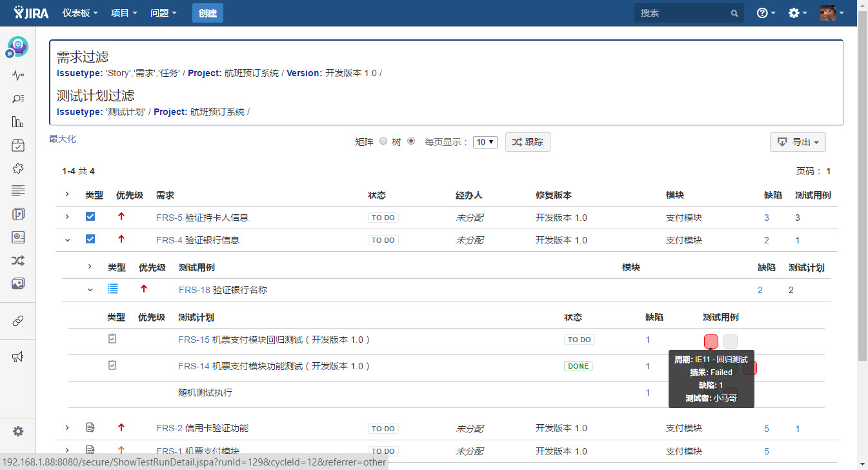Open issue FRS-4 link

click(169, 240)
